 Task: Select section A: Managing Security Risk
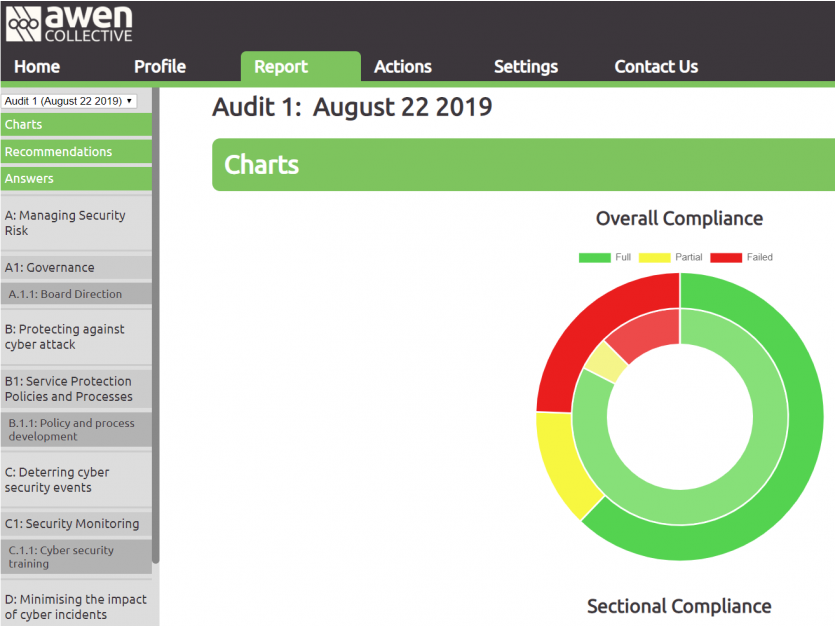76,223
